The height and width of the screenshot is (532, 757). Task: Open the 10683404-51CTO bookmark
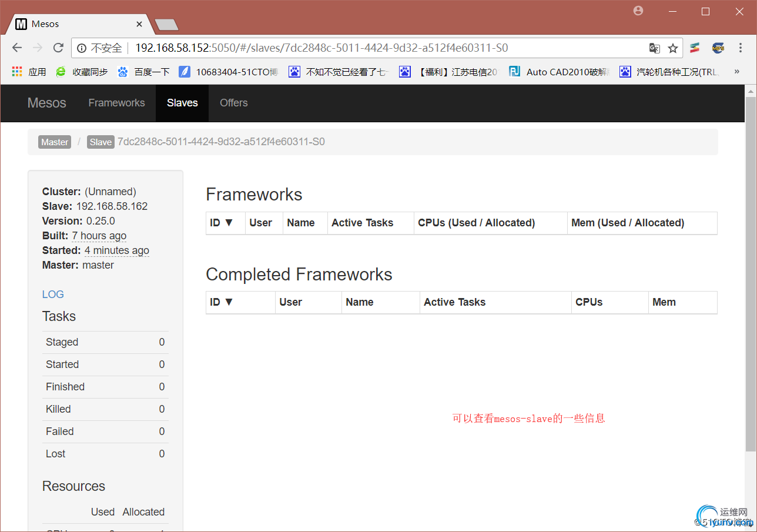[229, 72]
